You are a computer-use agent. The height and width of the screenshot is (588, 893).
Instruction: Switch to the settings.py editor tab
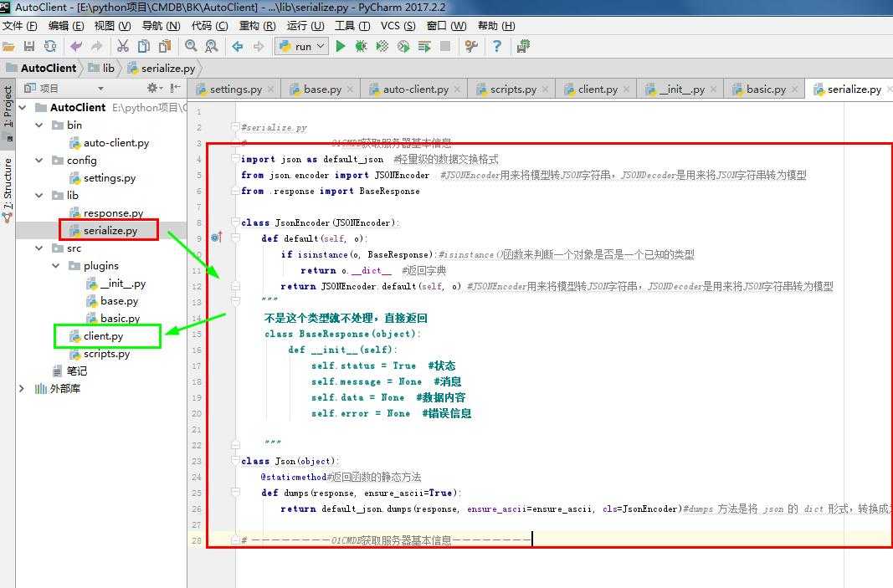click(x=235, y=89)
